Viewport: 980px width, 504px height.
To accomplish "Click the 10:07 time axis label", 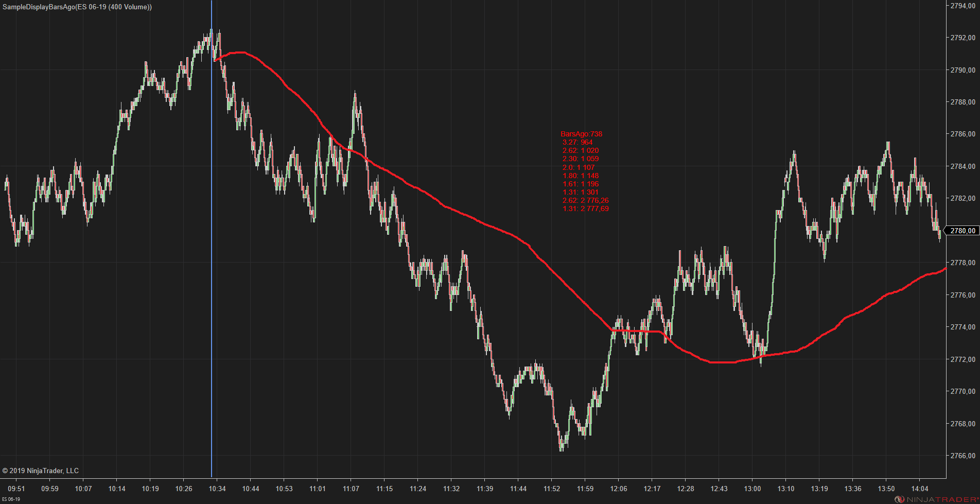I will (x=83, y=489).
